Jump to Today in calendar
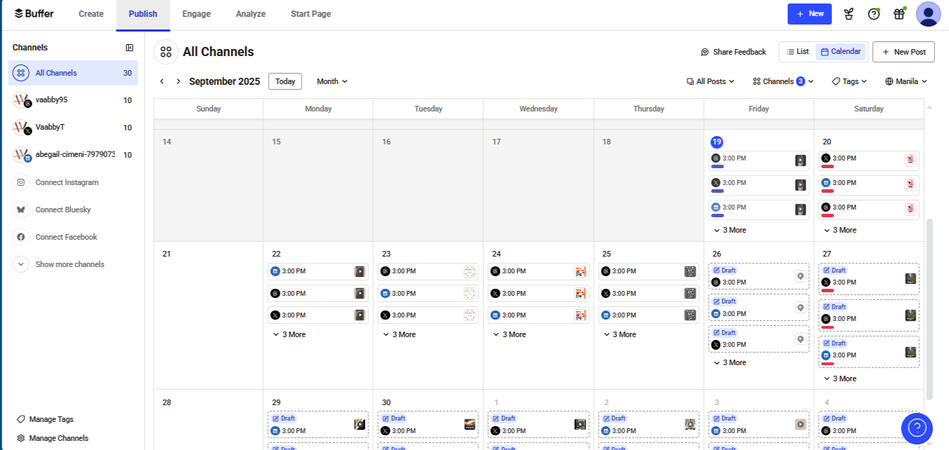 point(285,81)
